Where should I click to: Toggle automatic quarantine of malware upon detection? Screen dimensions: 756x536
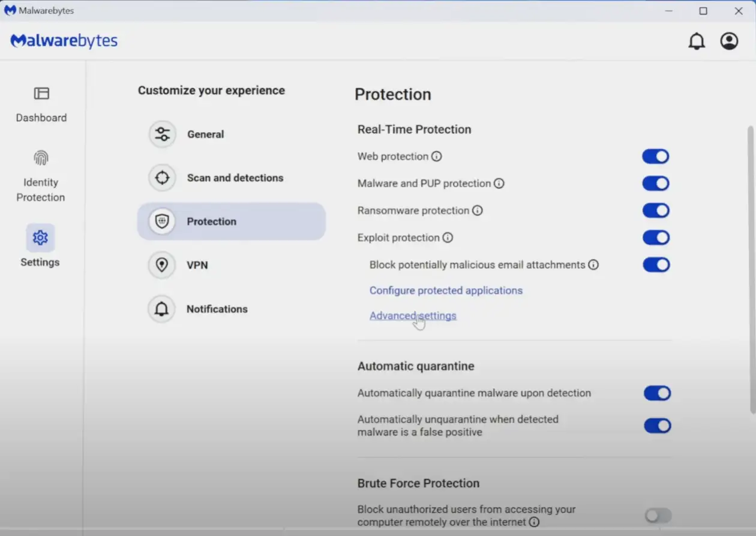coord(657,393)
